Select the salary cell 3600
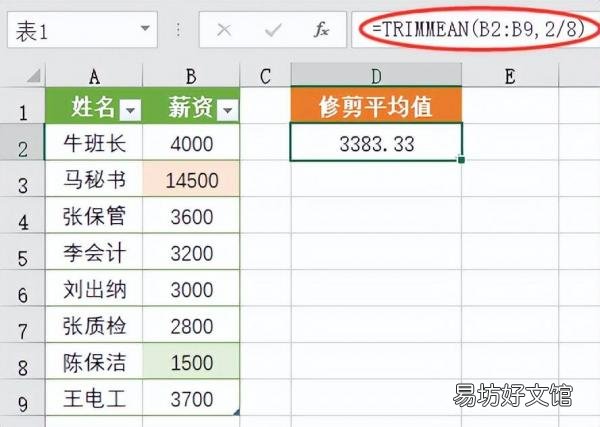The image size is (600, 427). click(191, 215)
